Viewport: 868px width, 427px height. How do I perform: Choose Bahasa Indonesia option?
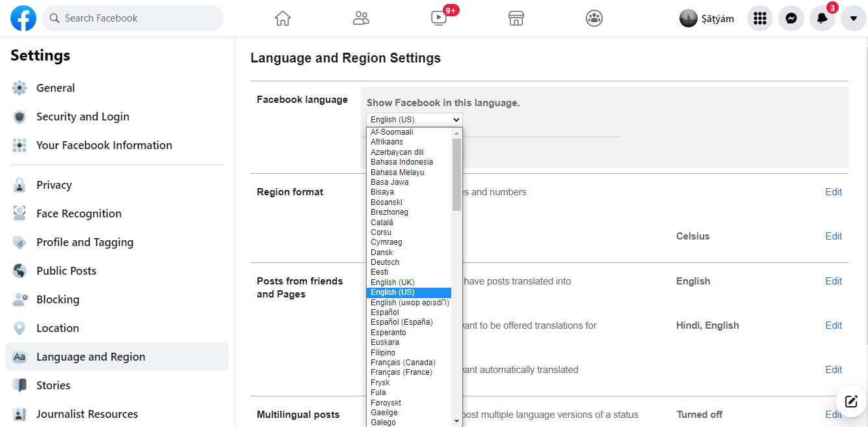tap(409, 162)
